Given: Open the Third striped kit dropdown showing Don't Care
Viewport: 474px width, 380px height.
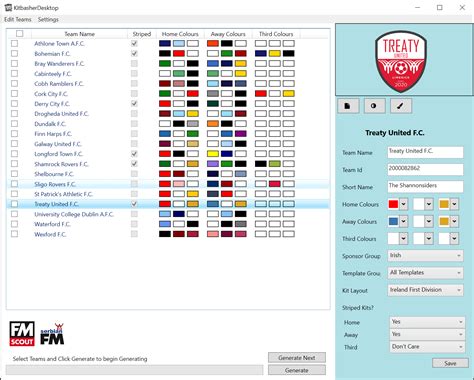Looking at the screenshot, I should [x=427, y=347].
